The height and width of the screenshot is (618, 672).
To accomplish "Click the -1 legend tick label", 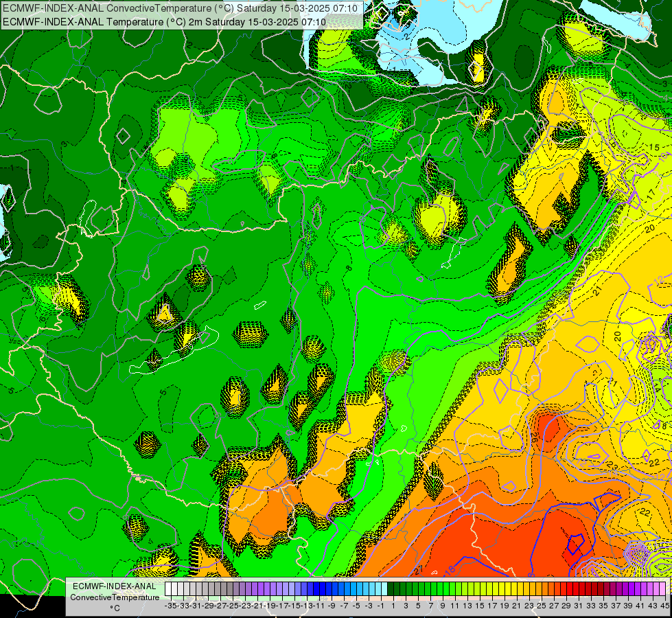I will [380, 606].
